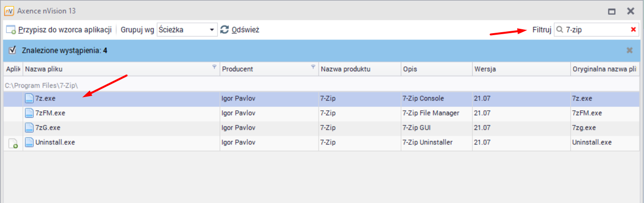The image size is (644, 203).
Task: Toggle the Znalezione wystąpienia checkbox
Action: pos(13,50)
